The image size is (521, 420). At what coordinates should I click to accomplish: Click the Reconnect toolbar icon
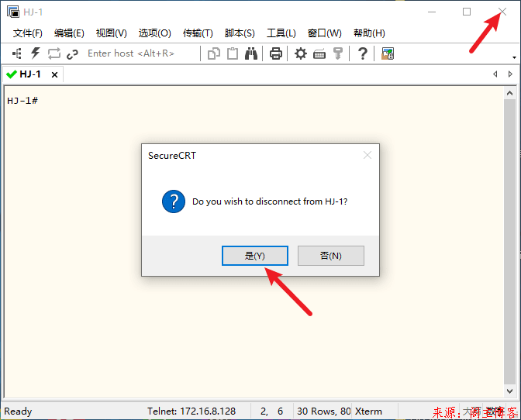[54, 53]
